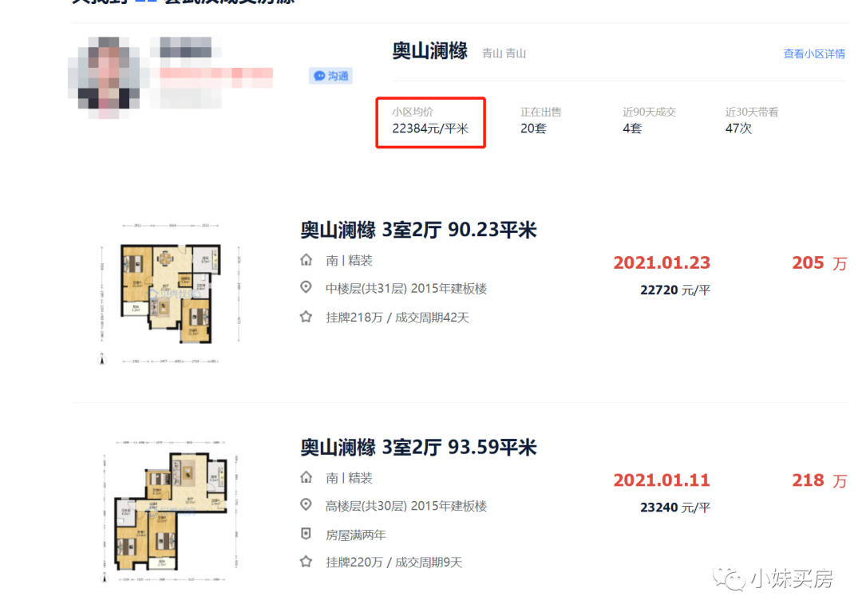Click star icon beside 挂牌220万
The height and width of the screenshot is (616, 862).
click(x=306, y=562)
